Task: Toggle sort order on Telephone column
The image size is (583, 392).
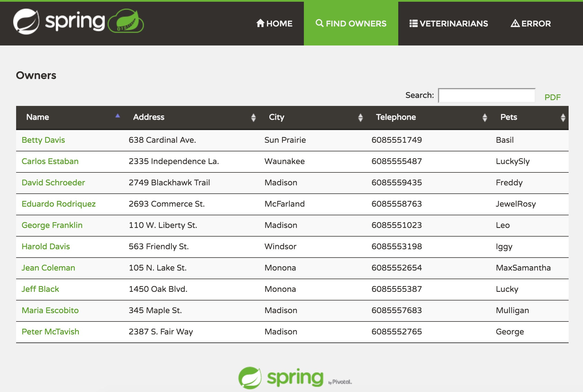Action: pos(484,117)
